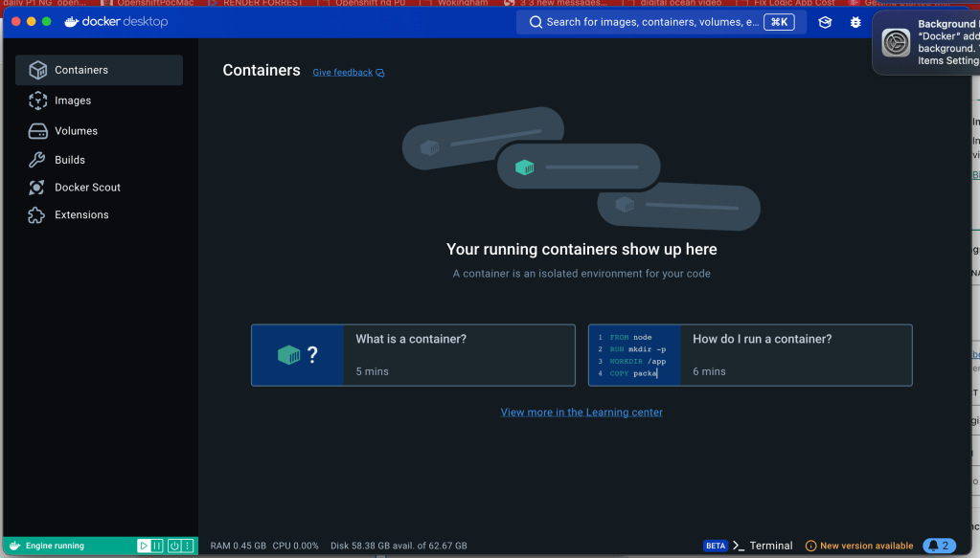Screen dimensions: 980x558
Task: Click the engine power button icon
Action: tap(174, 546)
